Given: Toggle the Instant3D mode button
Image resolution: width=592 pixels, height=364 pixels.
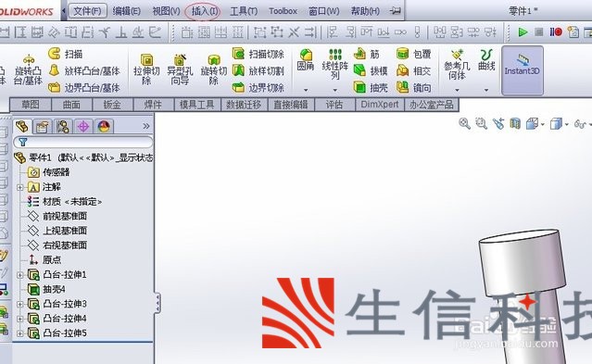Looking at the screenshot, I should [523, 70].
